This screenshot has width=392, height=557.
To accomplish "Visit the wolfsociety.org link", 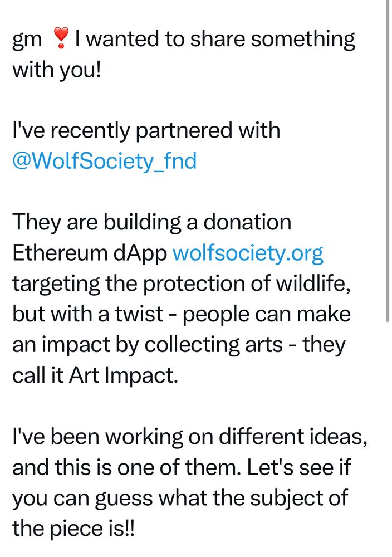I will [x=248, y=253].
